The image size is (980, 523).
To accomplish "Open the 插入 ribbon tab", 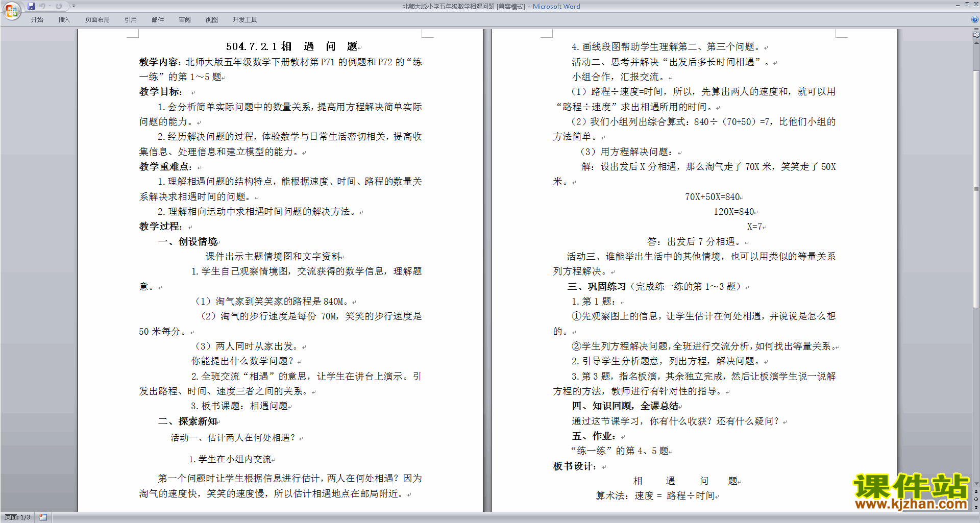I will (x=64, y=19).
